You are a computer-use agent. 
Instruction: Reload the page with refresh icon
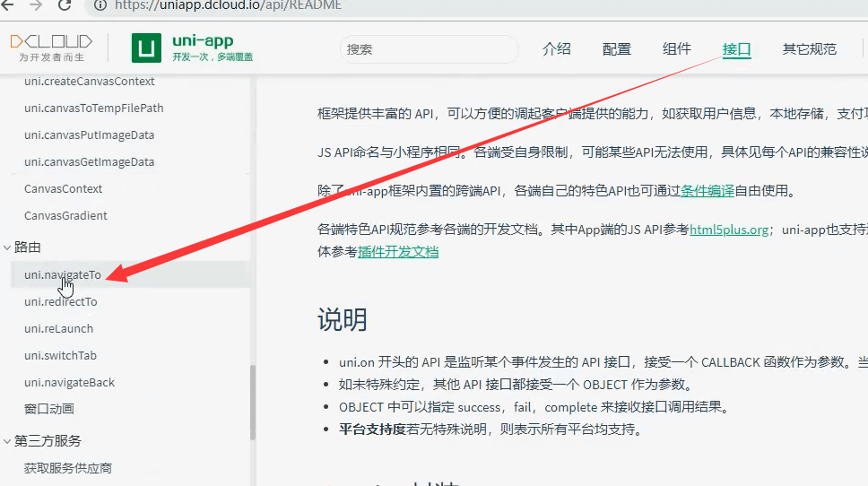65,5
